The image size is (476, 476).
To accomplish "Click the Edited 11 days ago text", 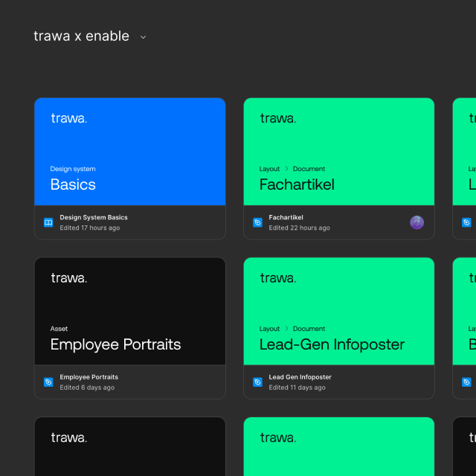I will tap(297, 387).
